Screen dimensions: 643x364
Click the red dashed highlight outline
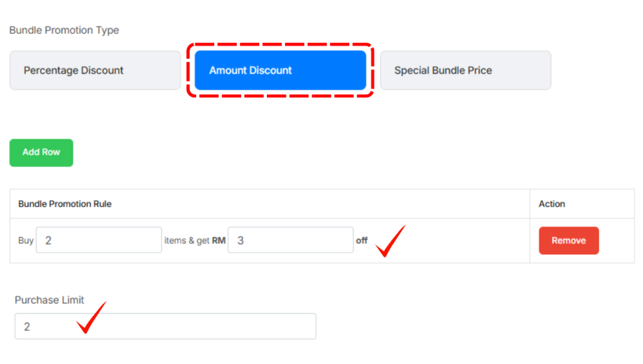click(280, 45)
